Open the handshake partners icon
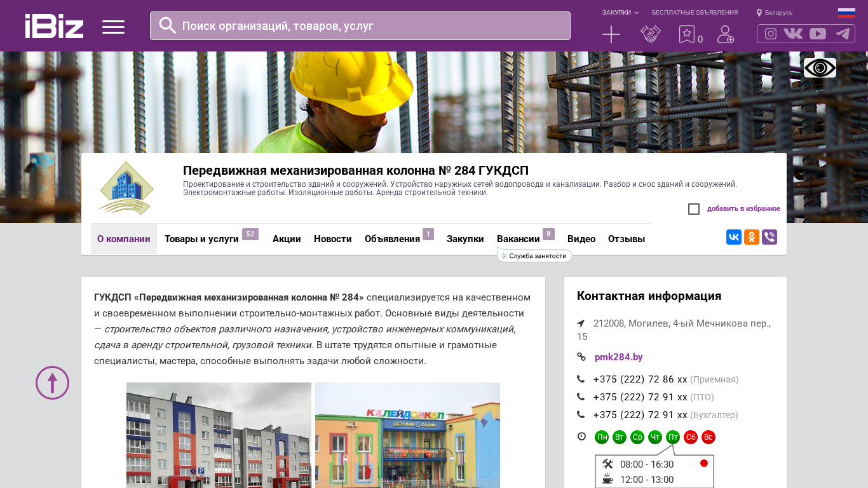The width and height of the screenshot is (868, 488). (651, 34)
